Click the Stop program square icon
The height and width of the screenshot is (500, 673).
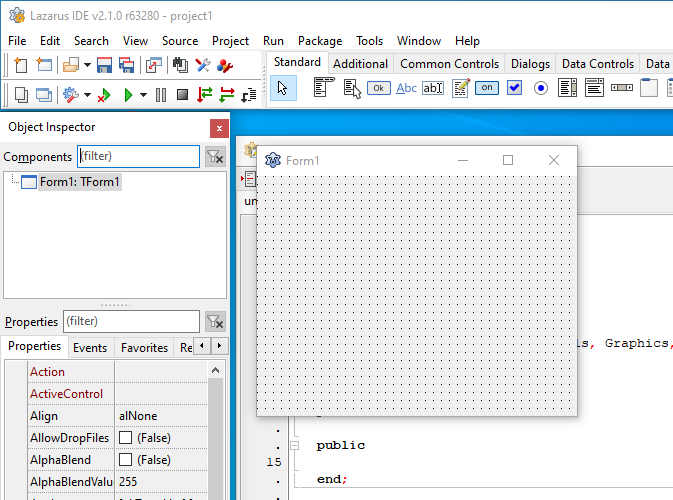[182, 95]
